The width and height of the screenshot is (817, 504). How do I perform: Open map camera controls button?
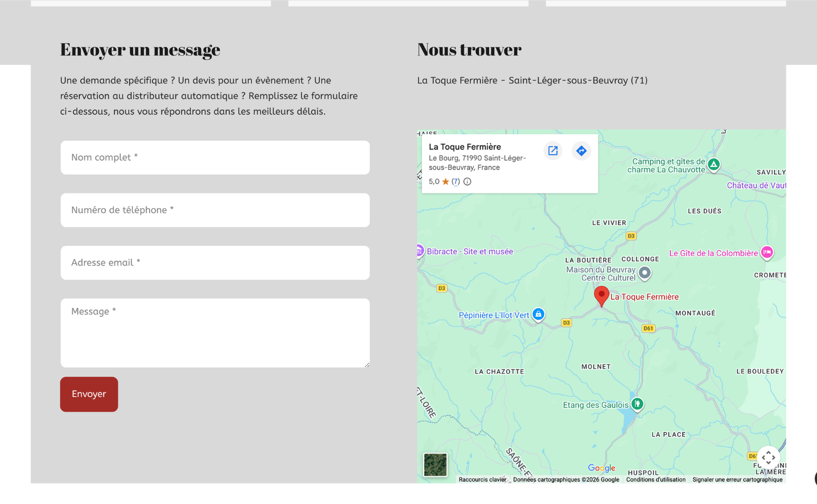coord(768,458)
